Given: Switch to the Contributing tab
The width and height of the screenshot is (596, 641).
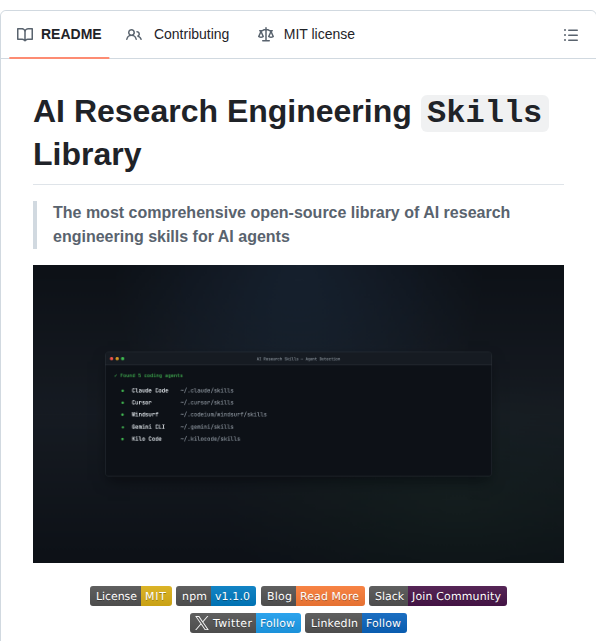Looking at the screenshot, I should coord(178,34).
